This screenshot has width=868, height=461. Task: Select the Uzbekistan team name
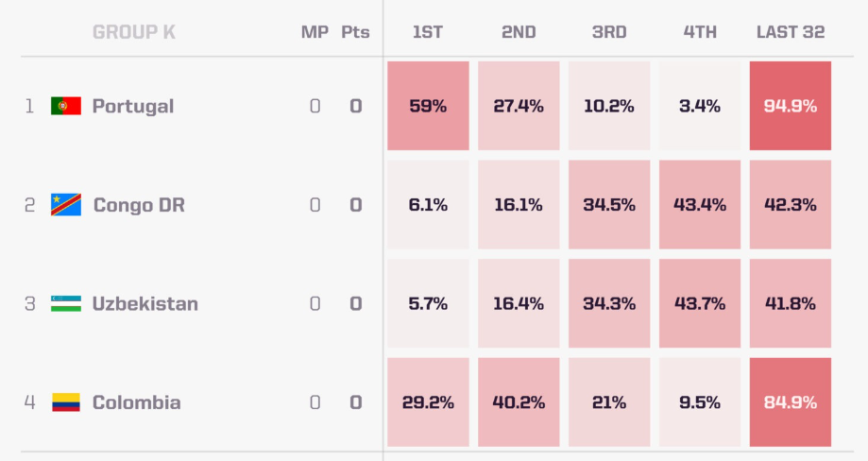[145, 304]
